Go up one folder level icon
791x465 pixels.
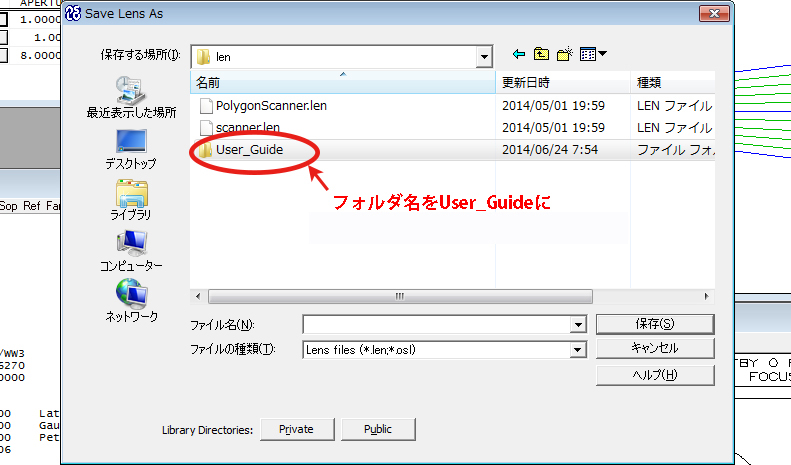(541, 54)
